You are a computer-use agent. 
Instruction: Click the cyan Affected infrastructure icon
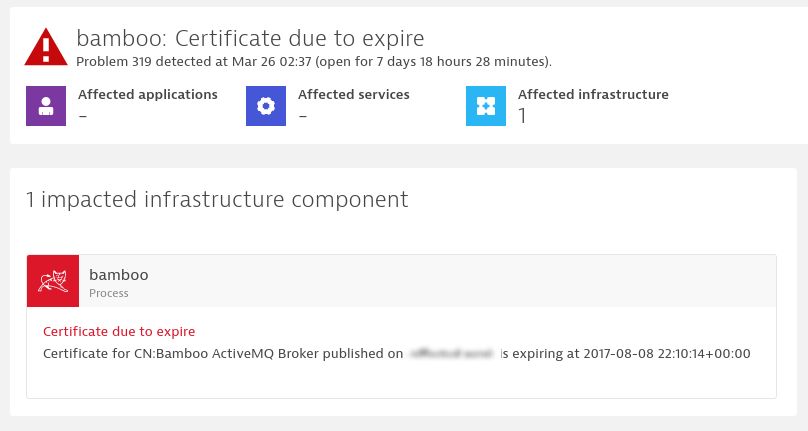(486, 106)
